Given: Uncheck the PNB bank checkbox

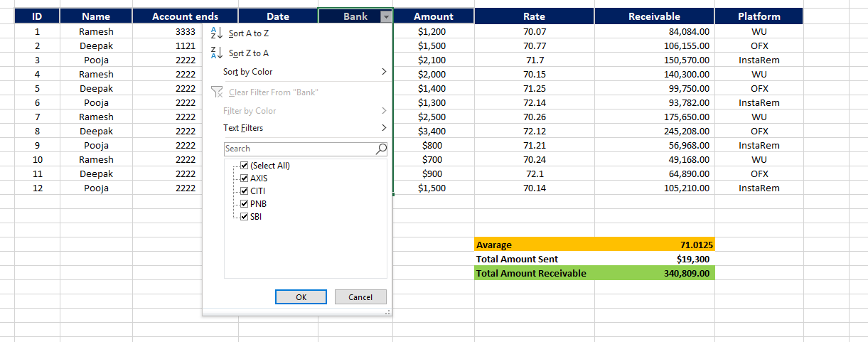Looking at the screenshot, I should click(x=244, y=203).
